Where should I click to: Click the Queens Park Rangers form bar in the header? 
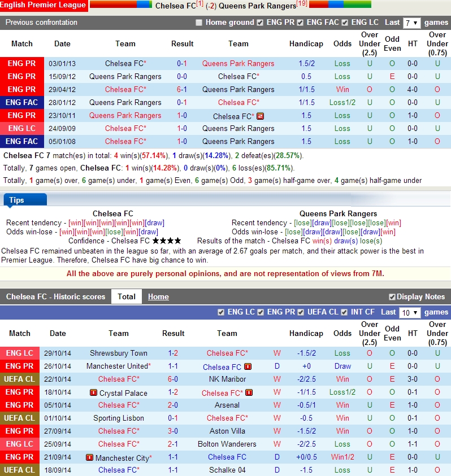pyautogui.click(x=340, y=5)
